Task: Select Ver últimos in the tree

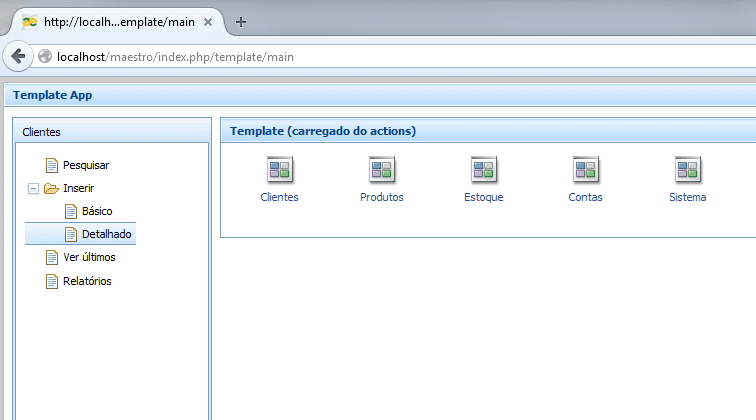Action: tap(89, 257)
